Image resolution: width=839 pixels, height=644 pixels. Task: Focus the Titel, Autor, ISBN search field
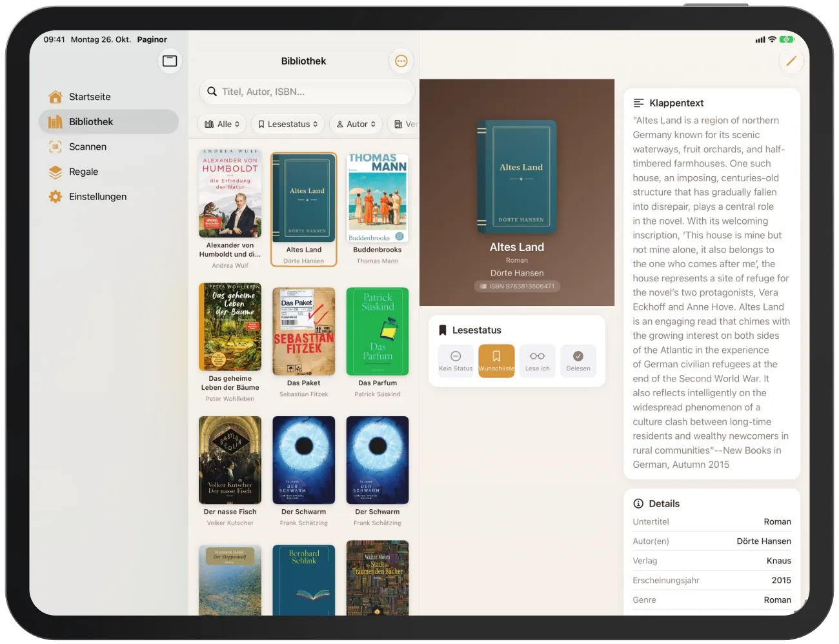point(307,92)
